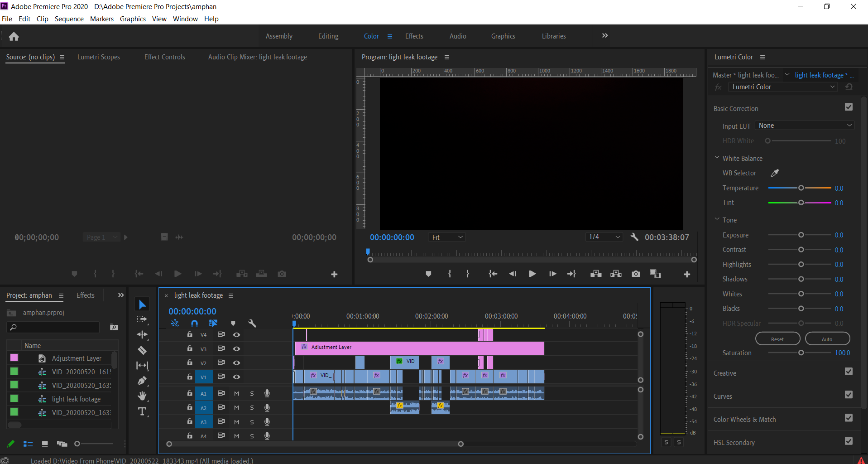Select the Slip tool
The width and height of the screenshot is (868, 464).
pyautogui.click(x=142, y=365)
